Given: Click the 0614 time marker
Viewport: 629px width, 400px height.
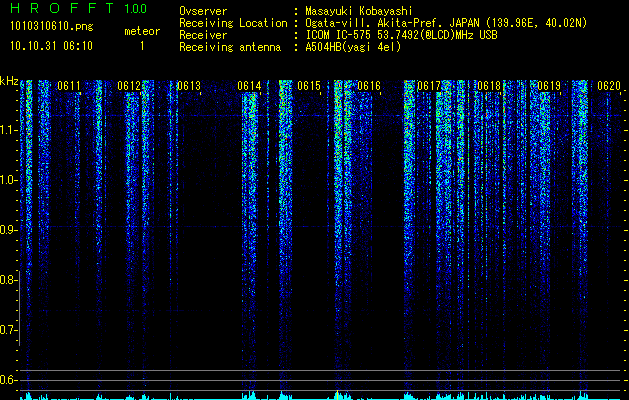Looking at the screenshot, I should pyautogui.click(x=249, y=86).
